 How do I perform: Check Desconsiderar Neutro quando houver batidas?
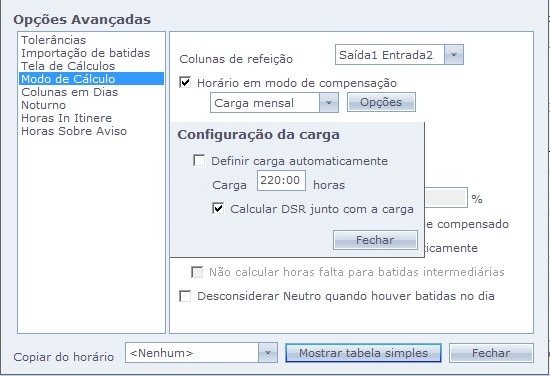point(185,296)
